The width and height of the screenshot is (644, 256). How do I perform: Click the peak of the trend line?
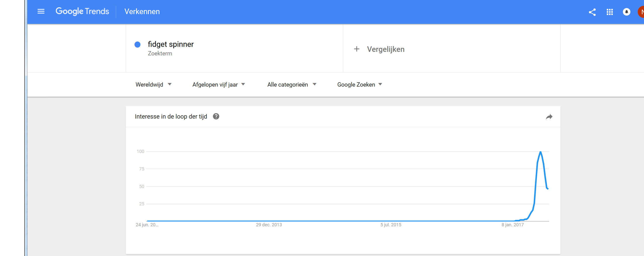click(540, 152)
